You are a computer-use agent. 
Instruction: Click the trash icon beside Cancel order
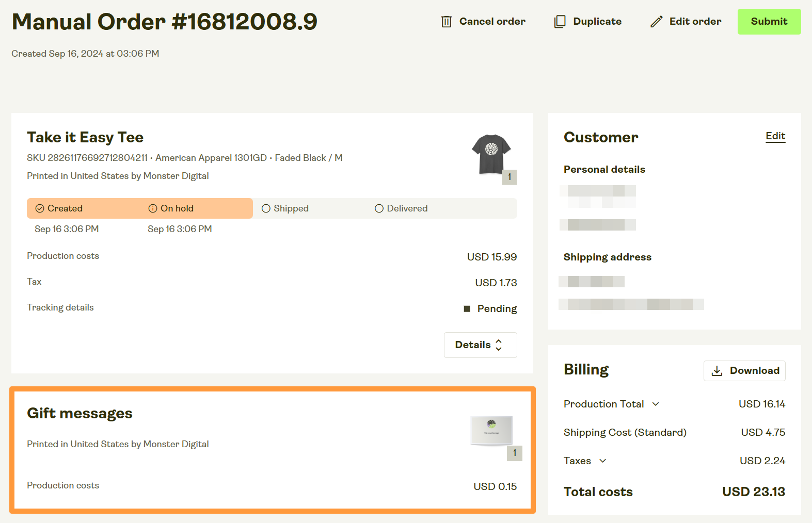click(447, 22)
